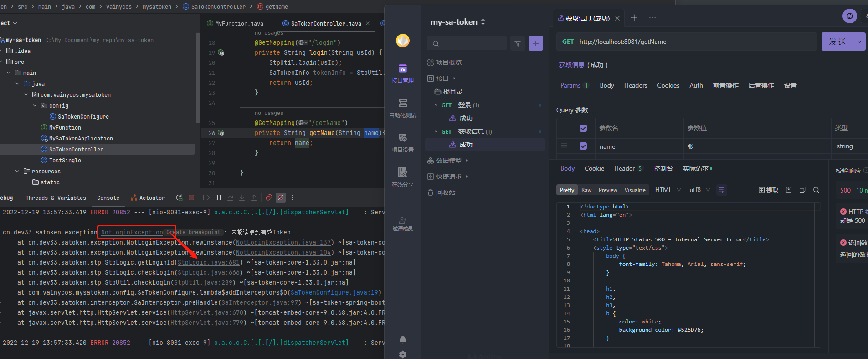Open the debug toolbar more options menu
This screenshot has width=868, height=359.
point(293,198)
